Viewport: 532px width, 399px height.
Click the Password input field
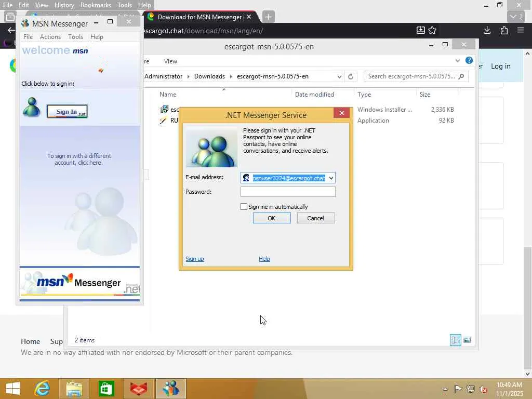(x=288, y=192)
